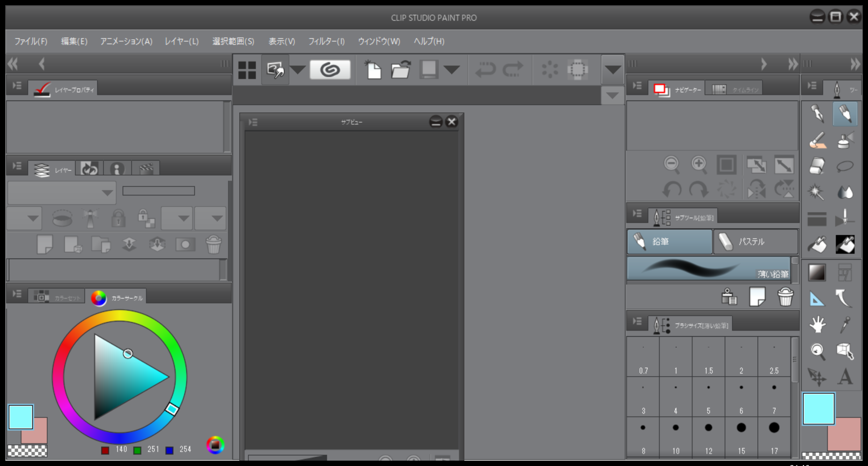868x466 pixels.
Task: Expand the command bar overflow arrow
Action: click(613, 70)
